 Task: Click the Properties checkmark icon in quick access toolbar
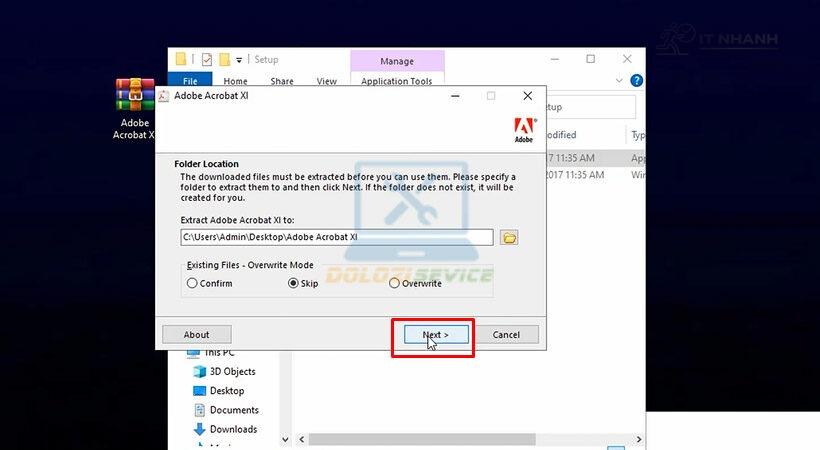pos(207,60)
